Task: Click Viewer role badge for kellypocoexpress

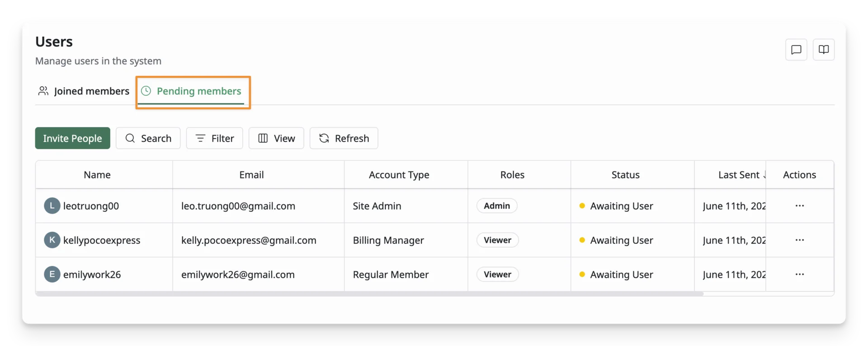Action: [497, 240]
